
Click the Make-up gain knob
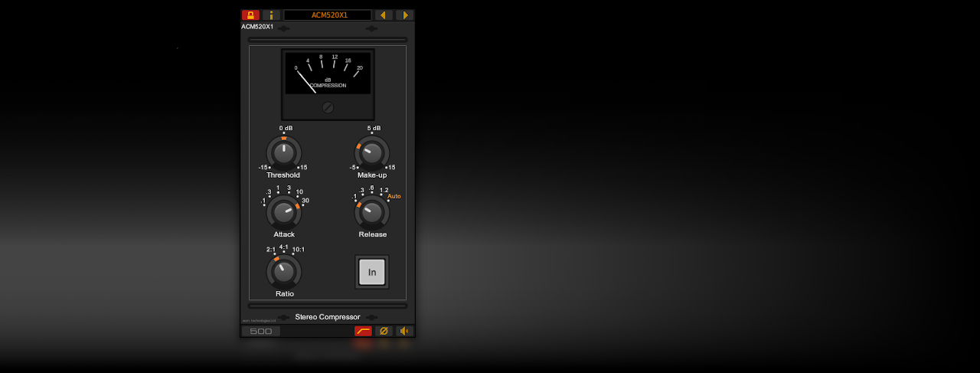click(x=372, y=152)
